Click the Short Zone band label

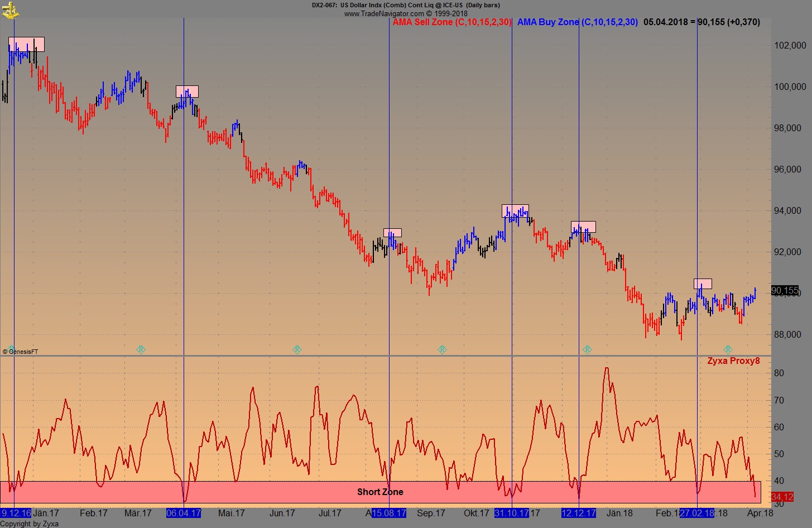381,492
